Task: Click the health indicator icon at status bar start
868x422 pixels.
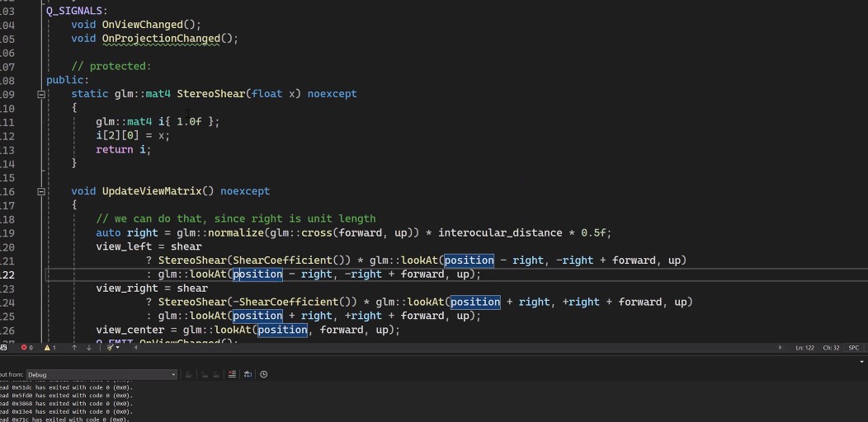Action: click(4, 348)
